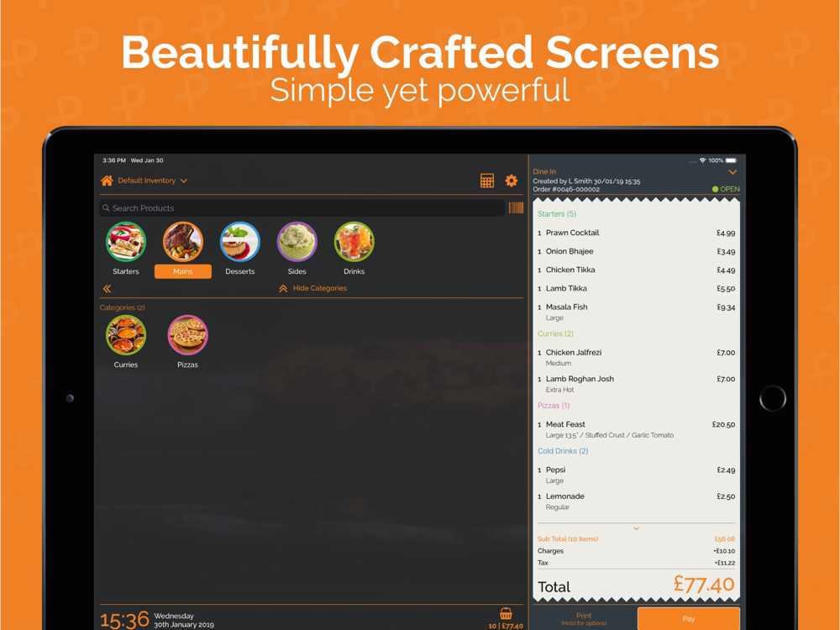Open settings via the gear icon
This screenshot has height=630, width=840.
(x=512, y=181)
